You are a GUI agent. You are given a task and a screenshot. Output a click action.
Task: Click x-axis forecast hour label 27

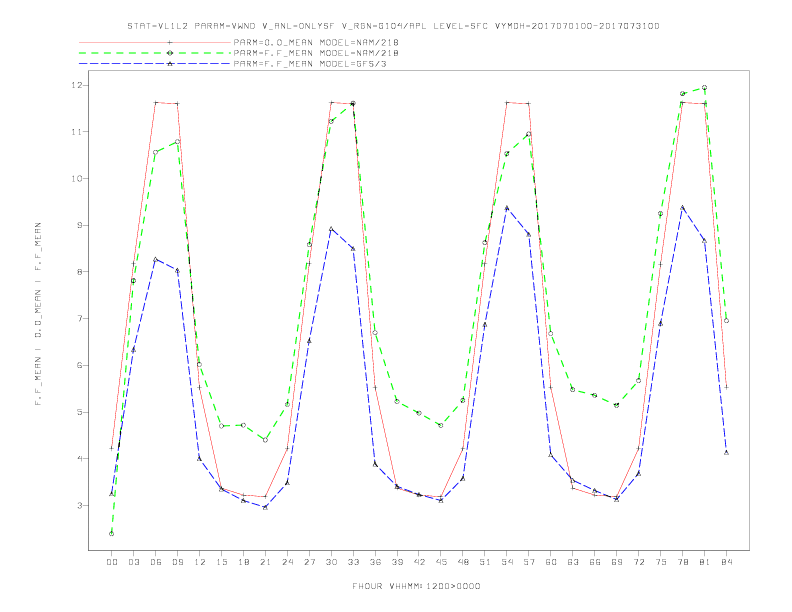(x=309, y=562)
